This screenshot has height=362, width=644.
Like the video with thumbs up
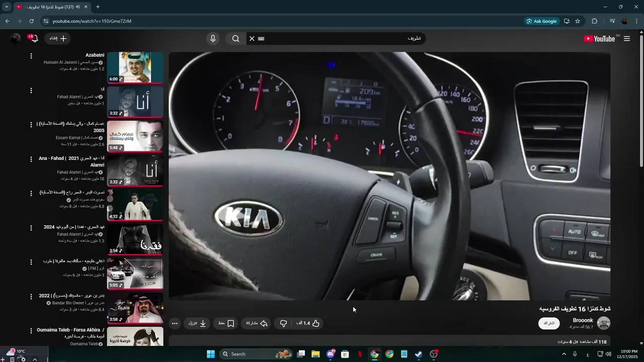pos(315,323)
